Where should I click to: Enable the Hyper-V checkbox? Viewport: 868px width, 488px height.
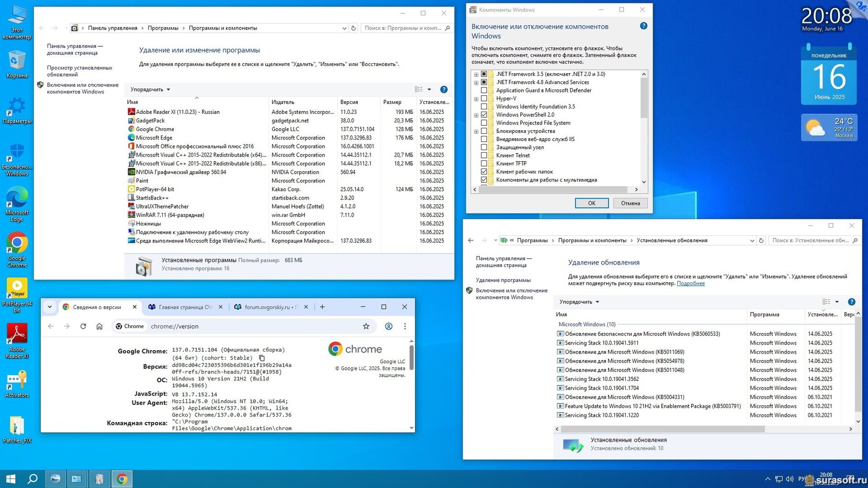(484, 99)
